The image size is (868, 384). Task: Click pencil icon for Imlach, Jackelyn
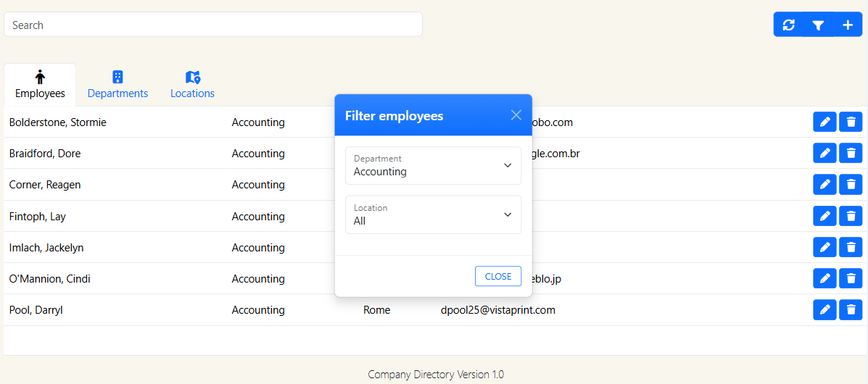coord(824,248)
